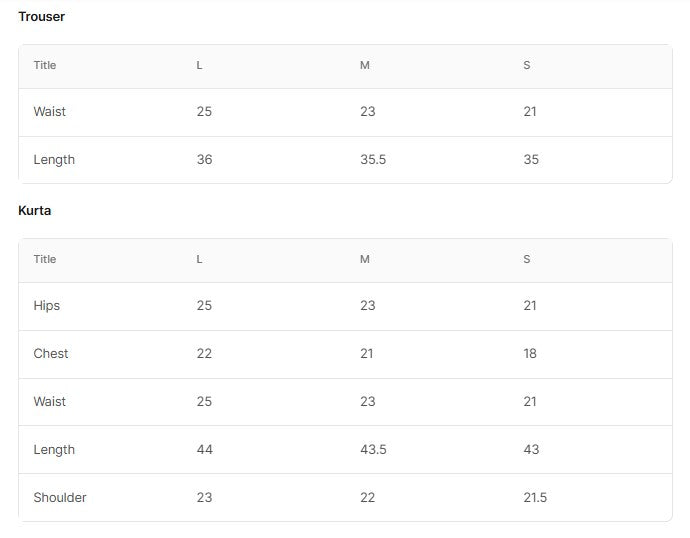Image resolution: width=690 pixels, height=538 pixels.
Task: Select the Kurta Waist row label
Action: pyautogui.click(x=50, y=402)
